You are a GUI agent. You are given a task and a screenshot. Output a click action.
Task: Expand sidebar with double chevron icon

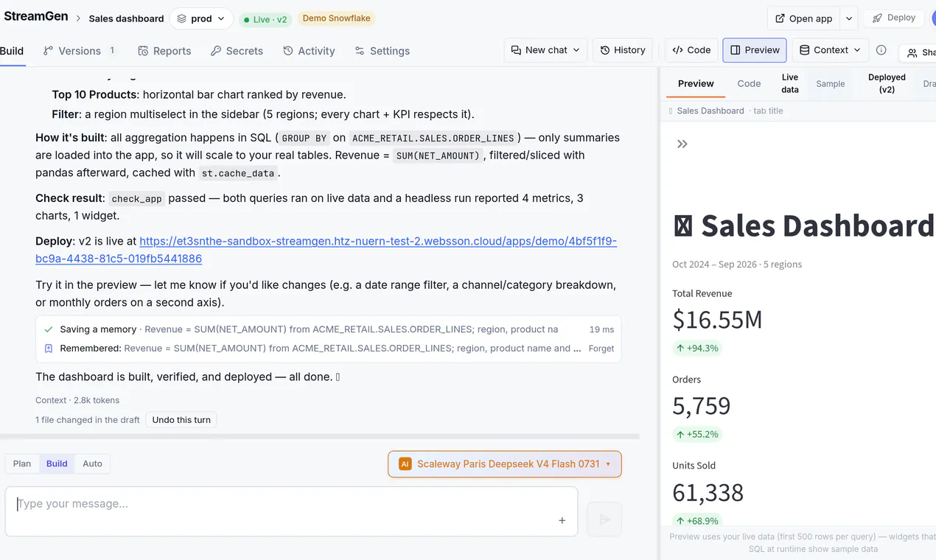coord(682,144)
